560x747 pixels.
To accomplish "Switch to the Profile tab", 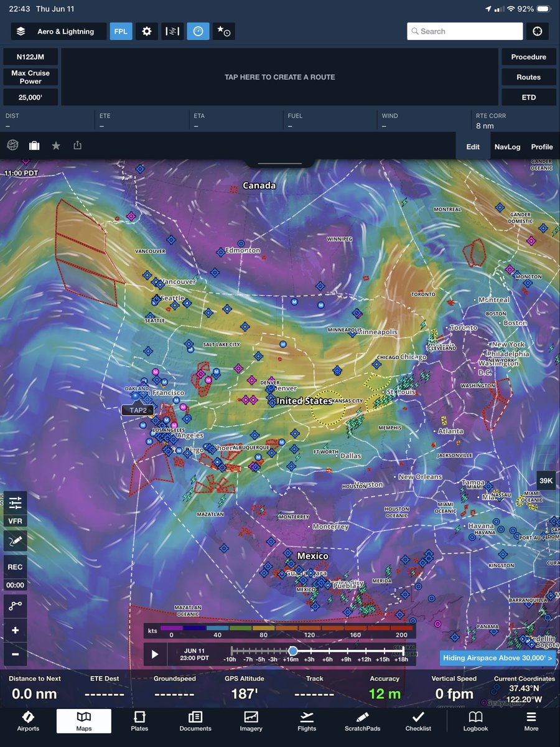I will 542,147.
